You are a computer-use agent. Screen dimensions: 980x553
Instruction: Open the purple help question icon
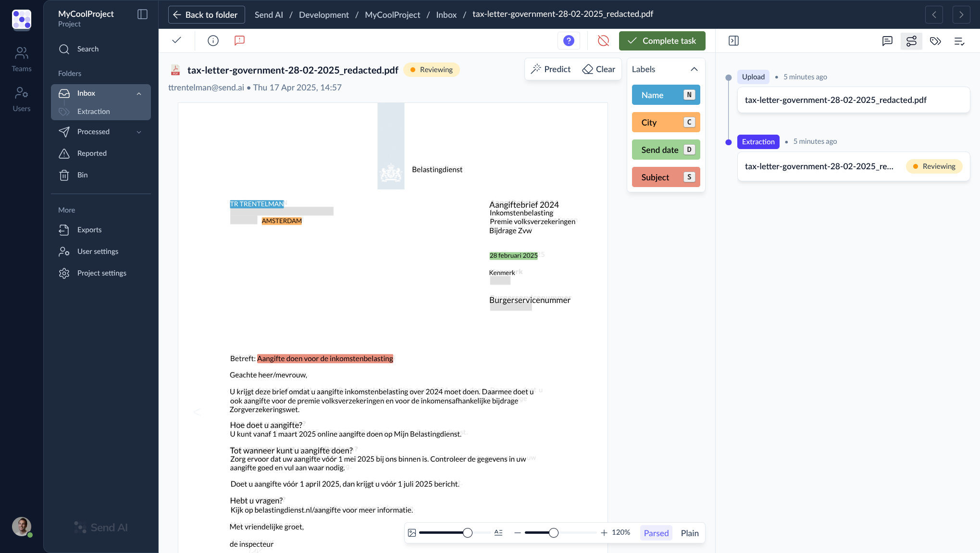pos(569,41)
